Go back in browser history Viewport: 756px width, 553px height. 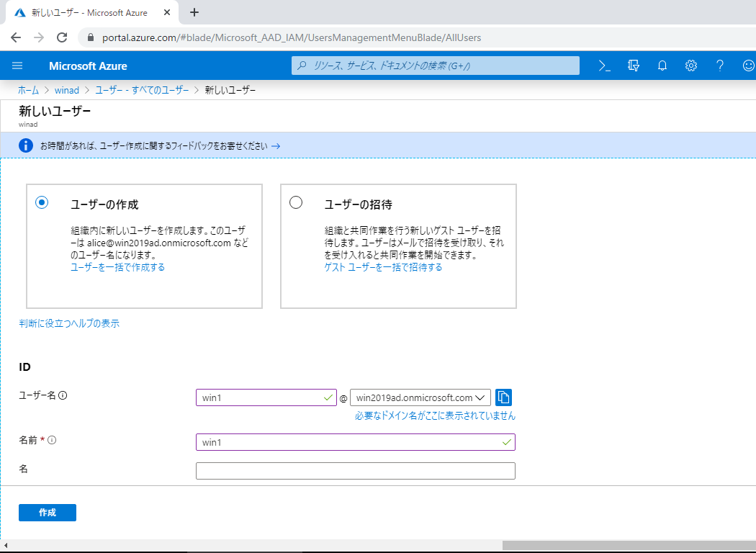coord(16,37)
